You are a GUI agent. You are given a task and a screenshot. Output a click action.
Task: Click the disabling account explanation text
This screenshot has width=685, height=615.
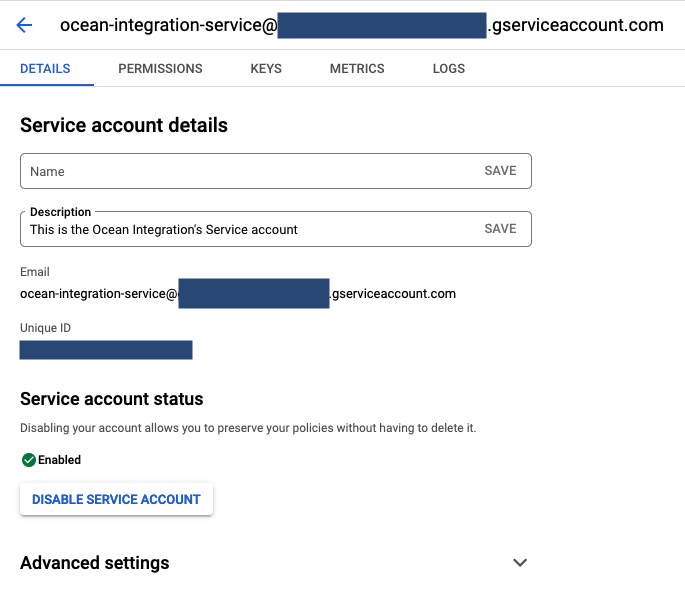(248, 428)
